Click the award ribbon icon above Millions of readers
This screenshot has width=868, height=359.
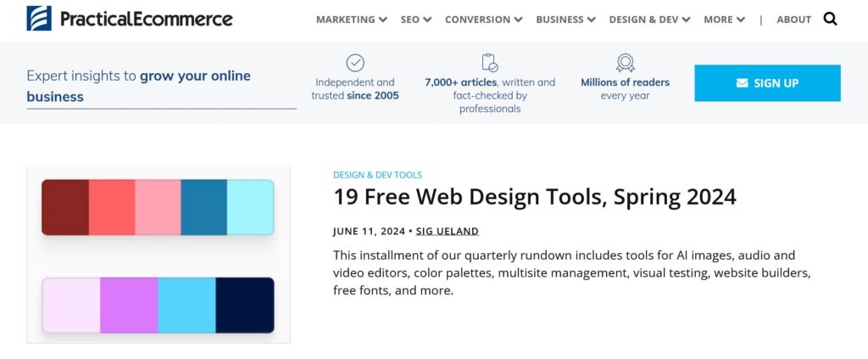625,63
